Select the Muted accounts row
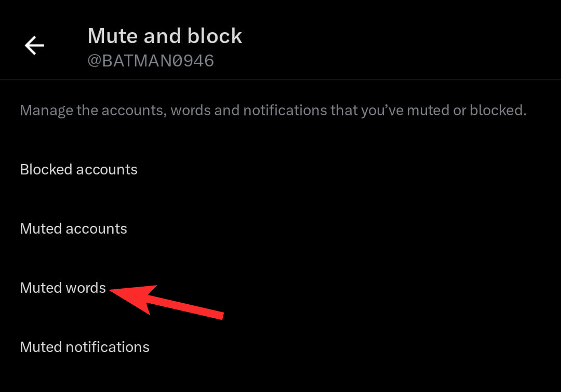This screenshot has height=392, width=561. (x=73, y=229)
